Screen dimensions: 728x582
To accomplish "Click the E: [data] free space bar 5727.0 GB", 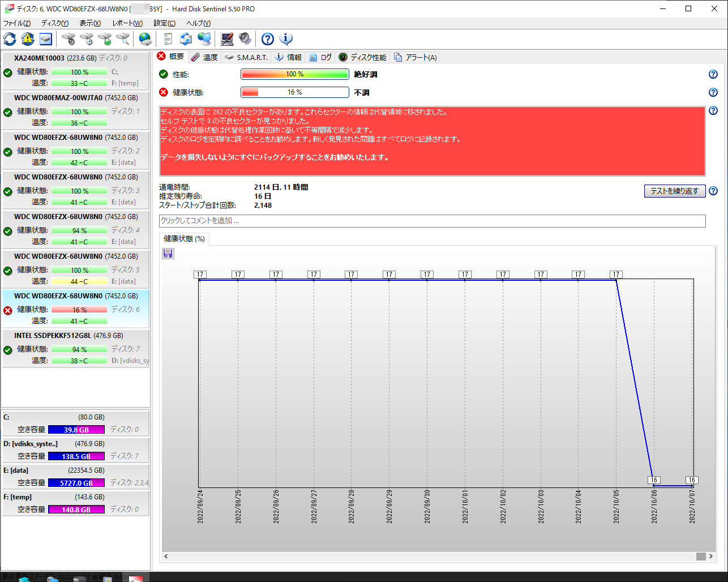I will point(76,483).
